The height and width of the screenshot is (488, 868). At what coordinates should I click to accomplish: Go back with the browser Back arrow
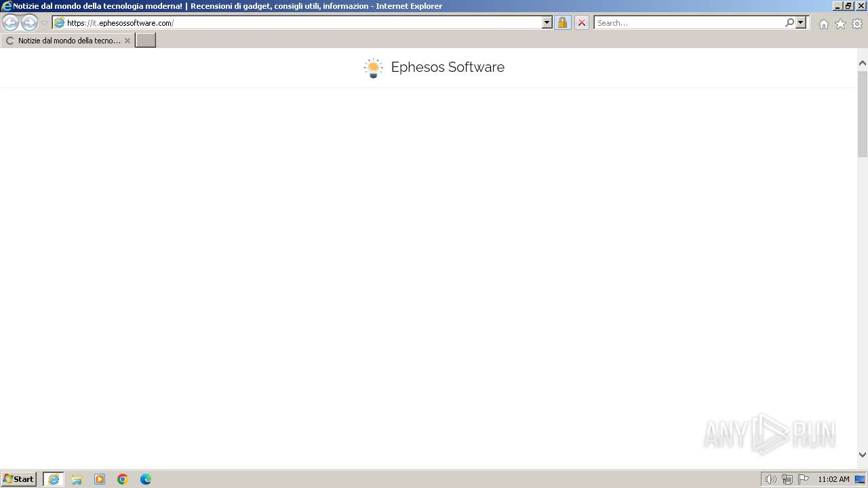10,22
